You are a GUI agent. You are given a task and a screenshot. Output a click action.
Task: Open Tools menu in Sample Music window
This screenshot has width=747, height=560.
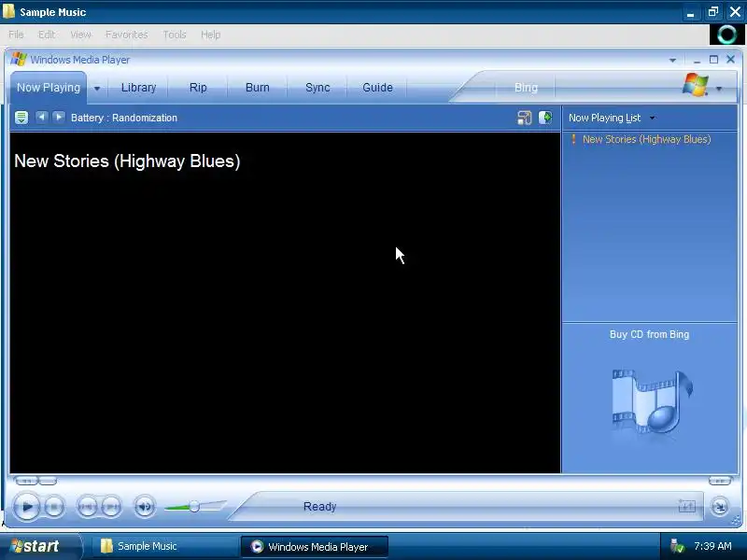point(175,35)
